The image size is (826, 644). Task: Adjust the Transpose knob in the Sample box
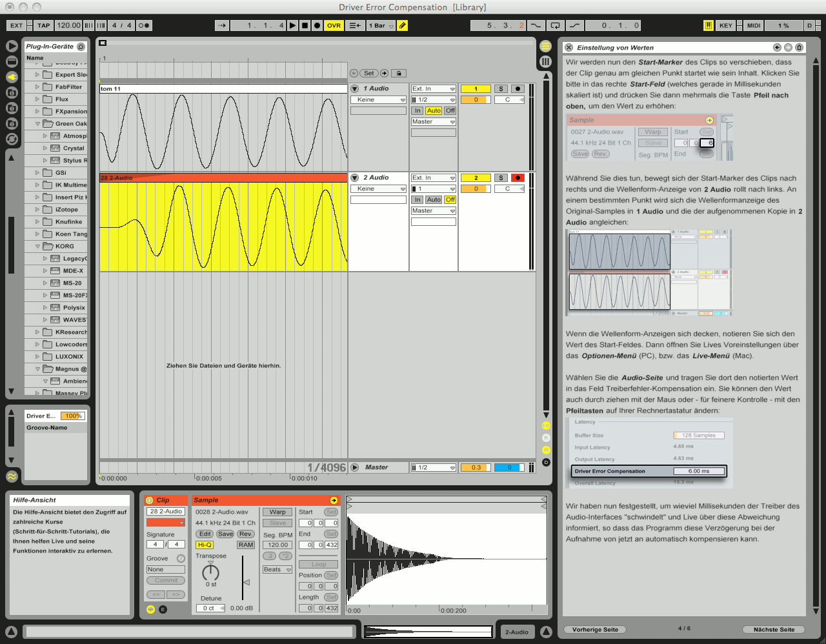(211, 572)
